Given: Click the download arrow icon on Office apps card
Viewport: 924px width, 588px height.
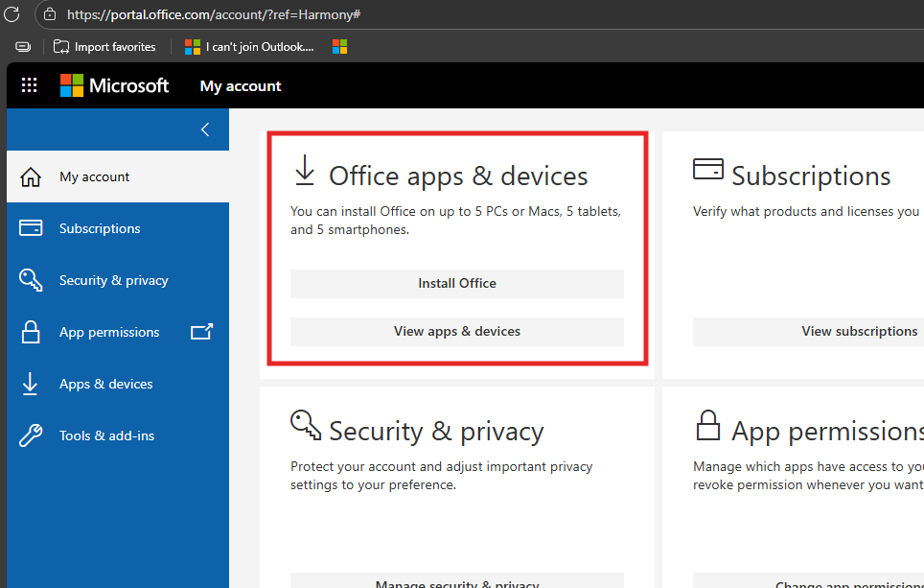Looking at the screenshot, I should [305, 171].
